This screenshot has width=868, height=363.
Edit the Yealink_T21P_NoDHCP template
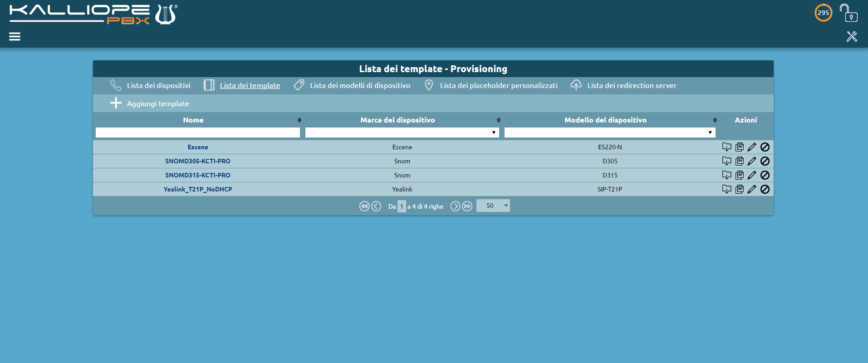click(752, 189)
